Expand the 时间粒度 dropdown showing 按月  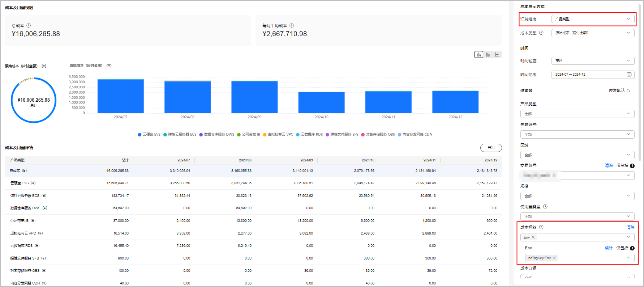point(593,61)
